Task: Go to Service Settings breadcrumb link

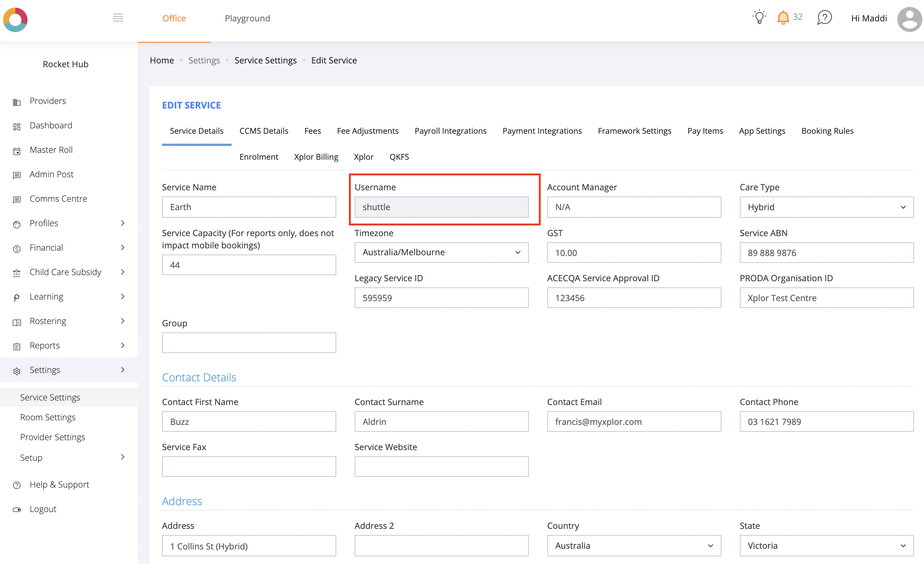Action: pos(265,60)
